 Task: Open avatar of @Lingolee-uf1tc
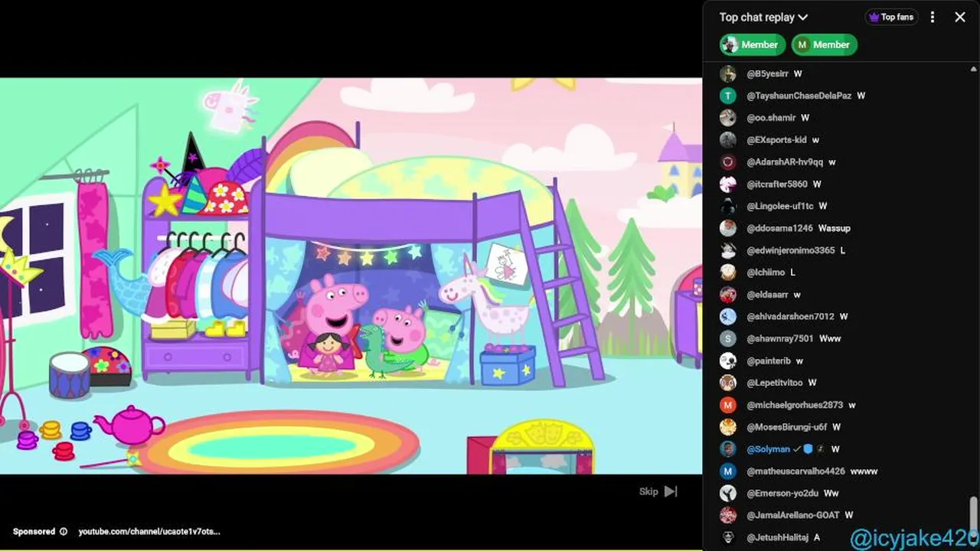click(x=728, y=206)
